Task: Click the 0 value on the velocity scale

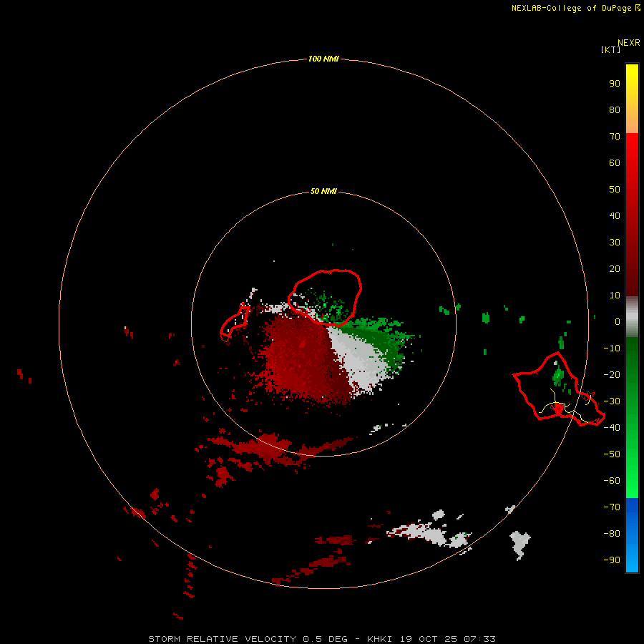Action: (x=618, y=321)
